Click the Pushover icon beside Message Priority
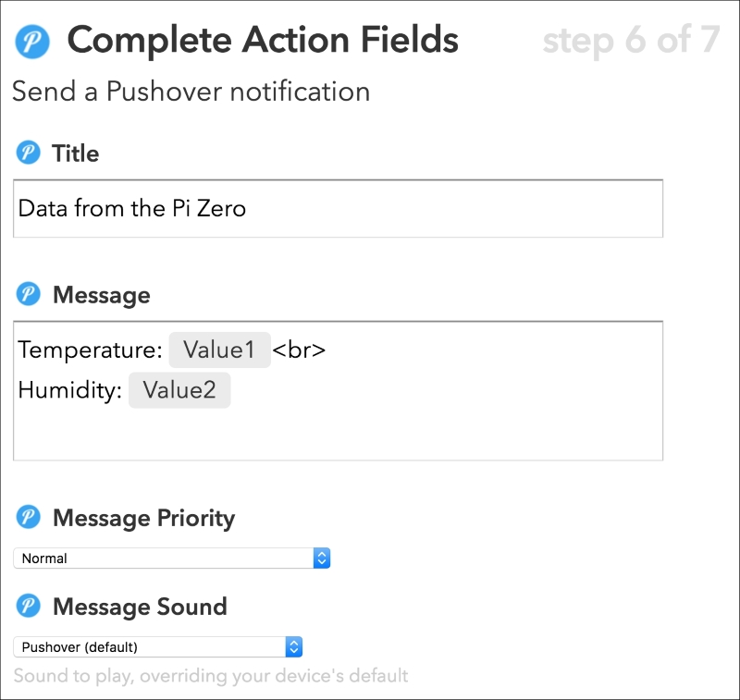This screenshot has width=740, height=700. pos(29,517)
